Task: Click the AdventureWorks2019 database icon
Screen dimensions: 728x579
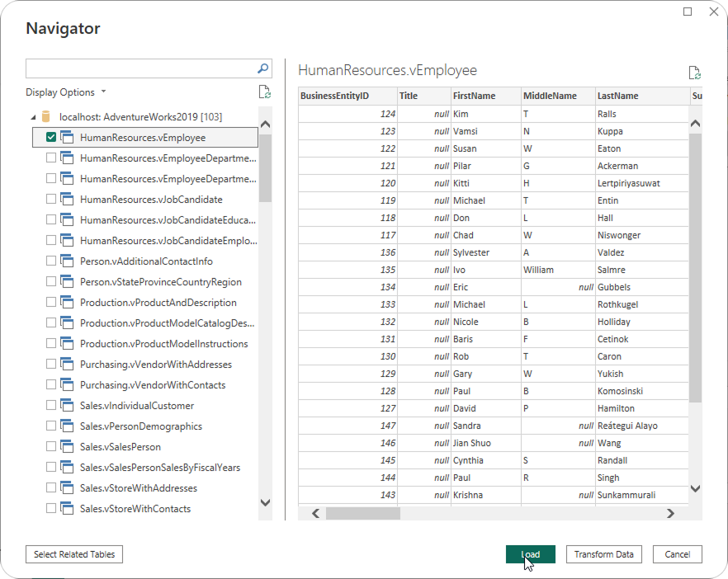Action: (x=47, y=117)
